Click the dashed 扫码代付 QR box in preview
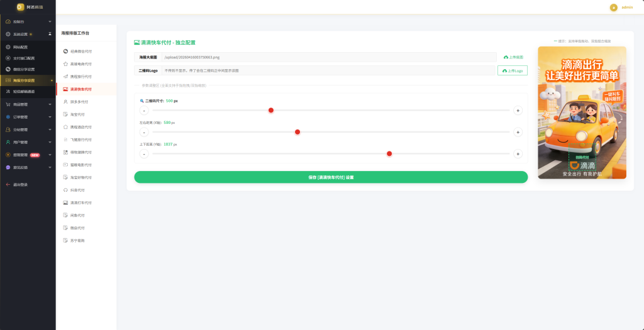The height and width of the screenshot is (330, 644). (582, 158)
